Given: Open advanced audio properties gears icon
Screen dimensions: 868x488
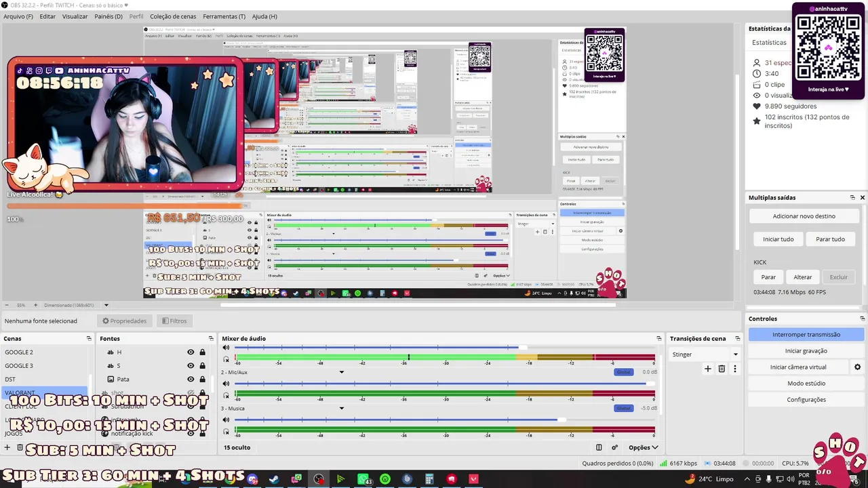Looking at the screenshot, I should click(x=615, y=447).
